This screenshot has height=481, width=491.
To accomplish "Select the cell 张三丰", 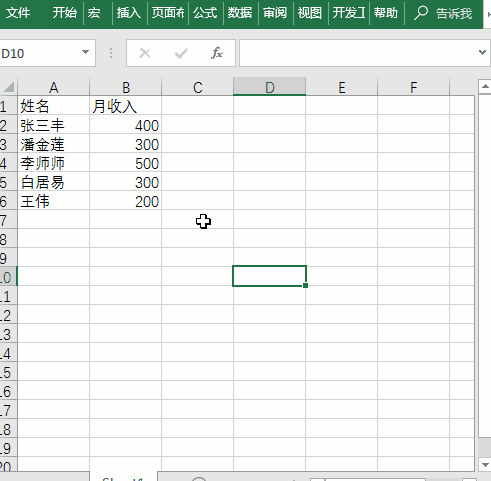I will tap(54, 125).
